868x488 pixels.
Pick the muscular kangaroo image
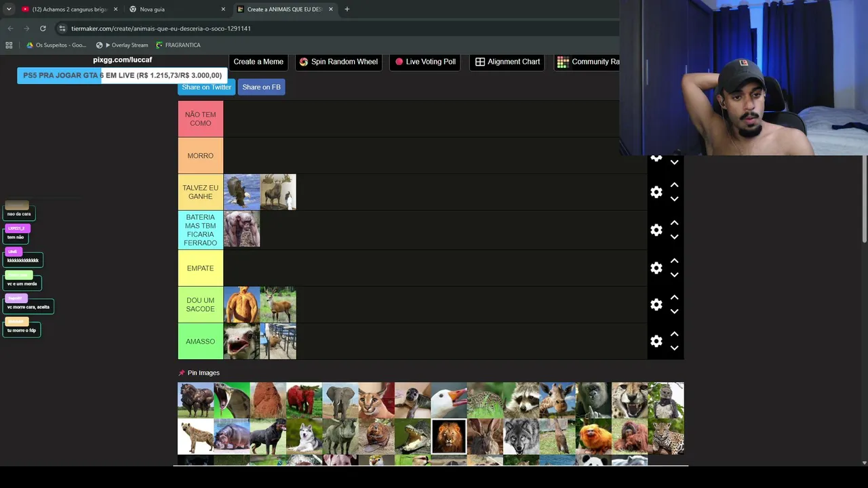(242, 304)
